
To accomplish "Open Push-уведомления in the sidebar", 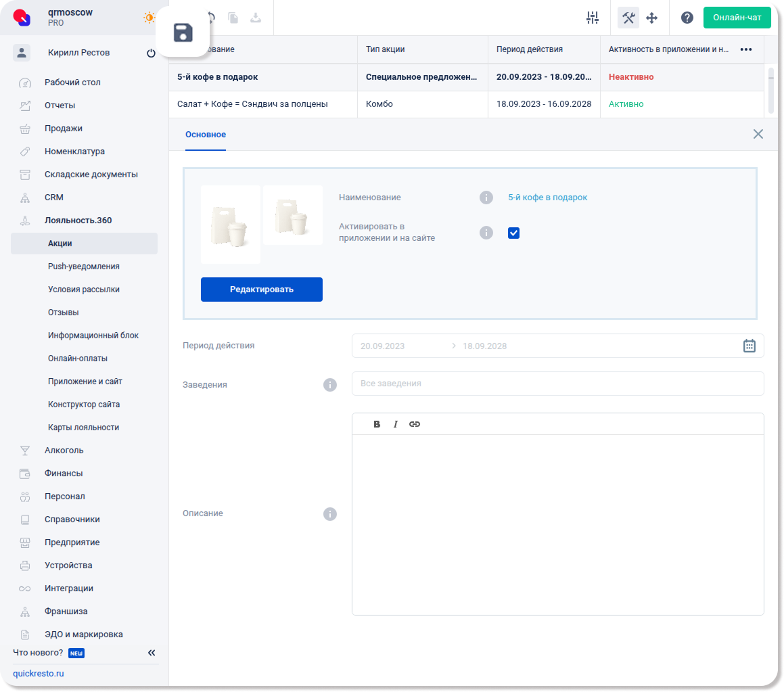I will tap(84, 267).
